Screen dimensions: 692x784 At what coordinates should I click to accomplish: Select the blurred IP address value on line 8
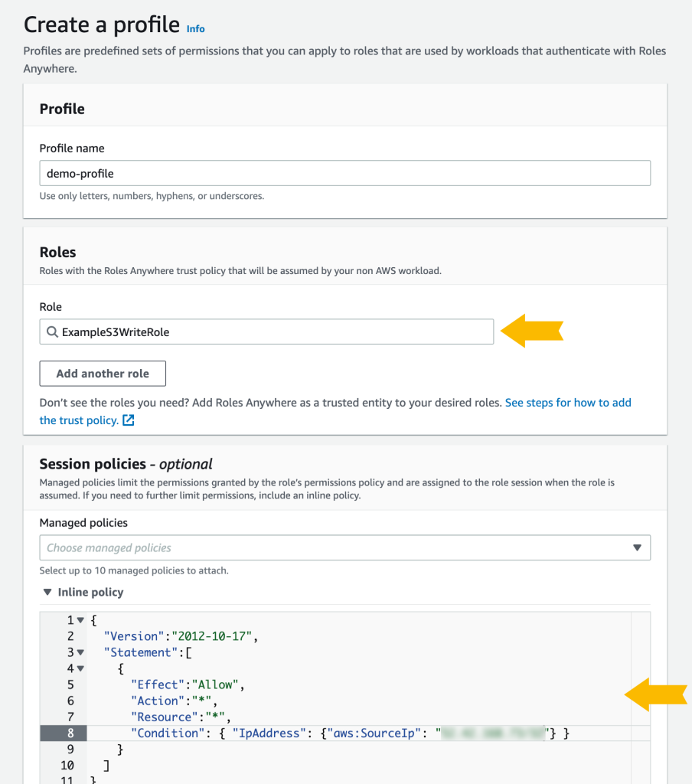coord(494,733)
